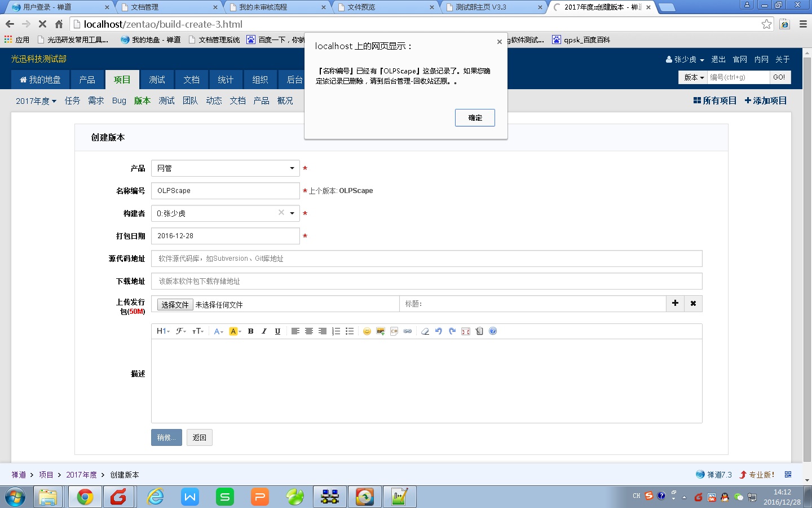Open 所有项目 all projects link
The width and height of the screenshot is (812, 508).
(715, 100)
